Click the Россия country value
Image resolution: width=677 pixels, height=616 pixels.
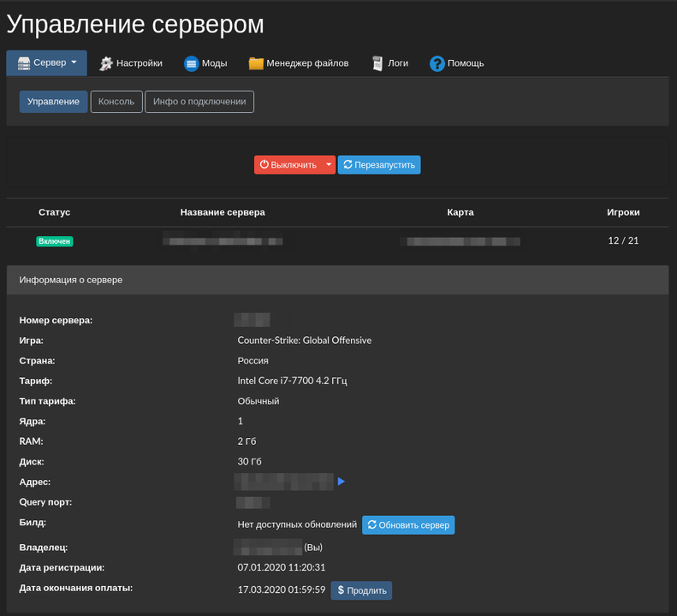coord(253,360)
